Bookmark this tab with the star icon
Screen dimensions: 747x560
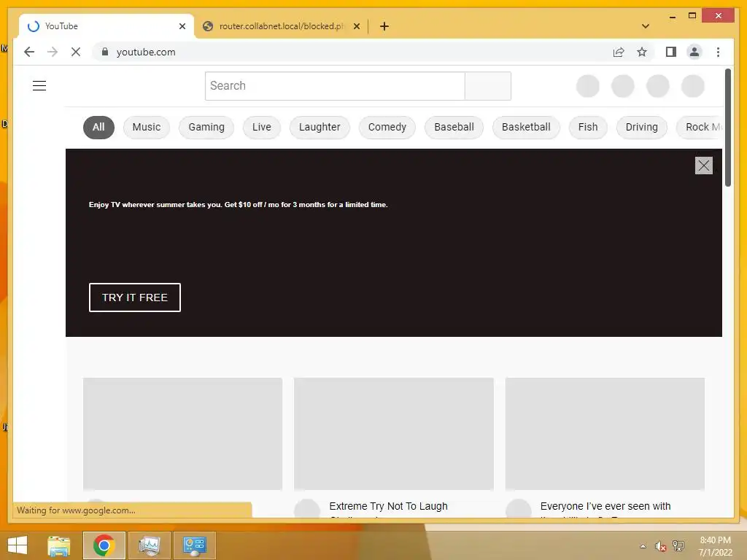642,52
